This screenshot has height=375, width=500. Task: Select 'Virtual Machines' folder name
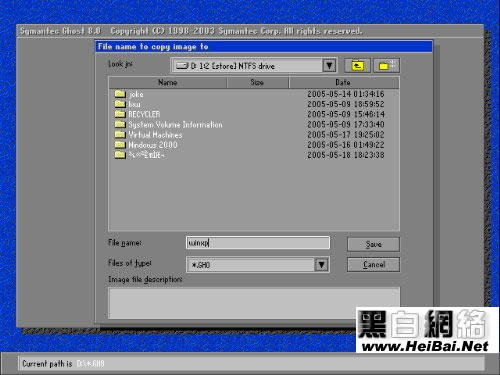click(x=155, y=135)
